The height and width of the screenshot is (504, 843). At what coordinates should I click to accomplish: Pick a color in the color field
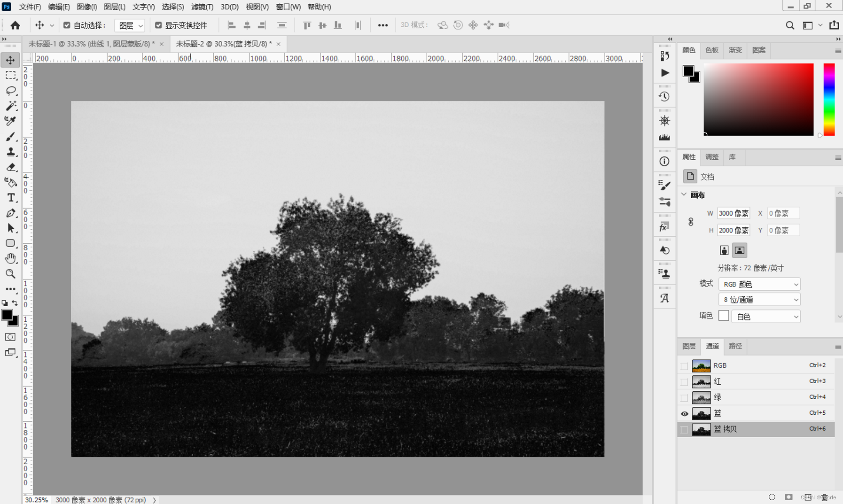[758, 100]
